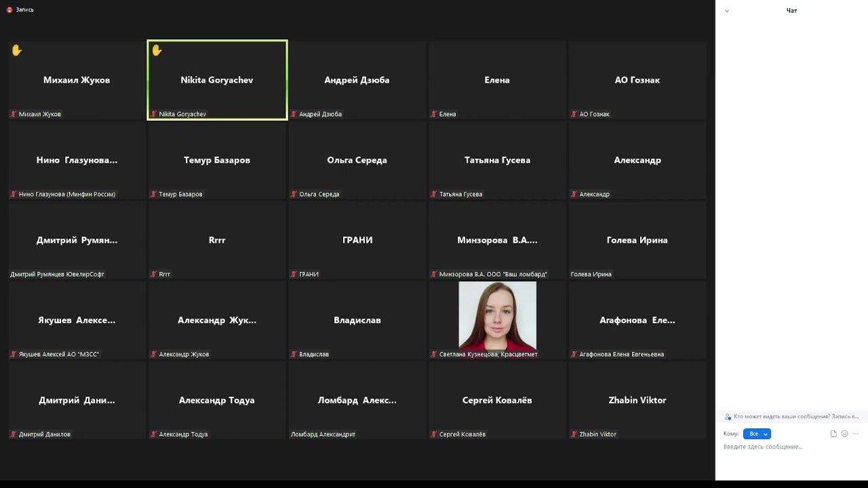This screenshot has width=868, height=488.
Task: Click the muted mic icon beside Темур Базаров
Action: pos(153,194)
